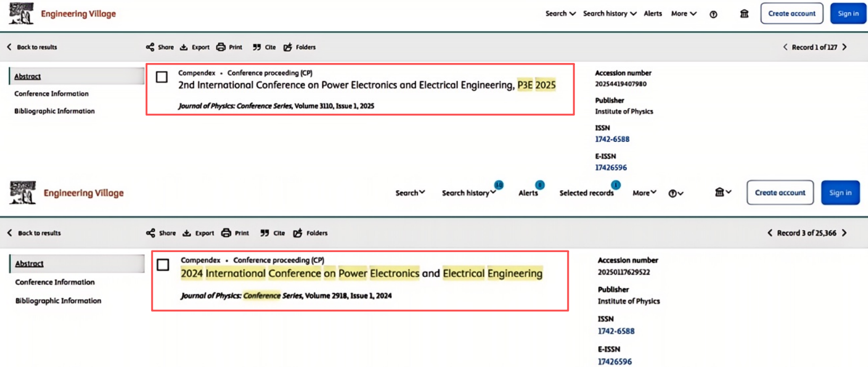Open Folders in the lower record toolbar
This screenshot has width=868, height=367.
click(310, 233)
